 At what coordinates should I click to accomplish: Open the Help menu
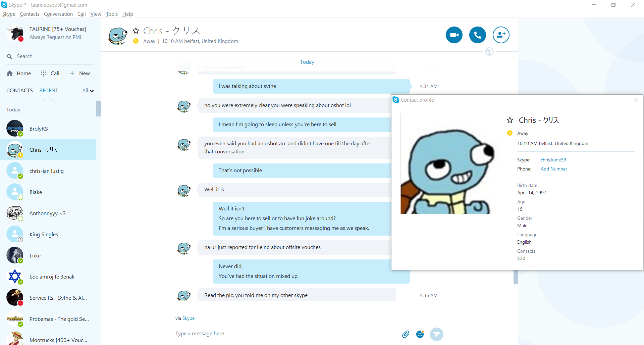(128, 14)
